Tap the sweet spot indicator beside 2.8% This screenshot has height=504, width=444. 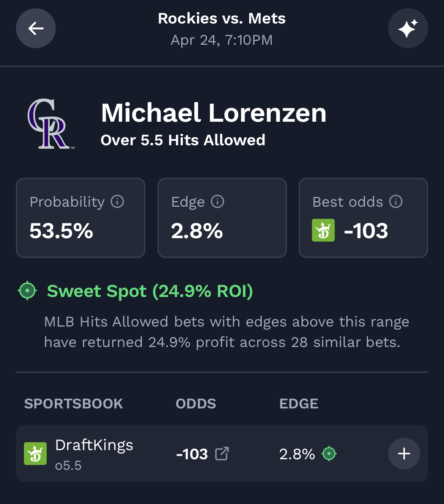coord(329,454)
